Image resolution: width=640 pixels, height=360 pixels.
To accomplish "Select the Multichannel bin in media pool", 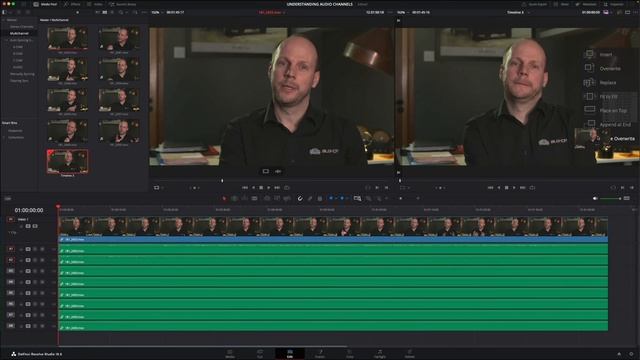I will coord(19,33).
